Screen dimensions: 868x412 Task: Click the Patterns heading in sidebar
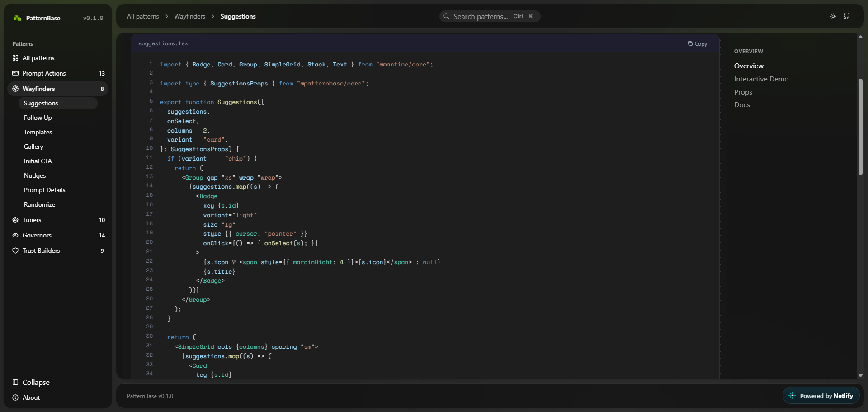[23, 44]
